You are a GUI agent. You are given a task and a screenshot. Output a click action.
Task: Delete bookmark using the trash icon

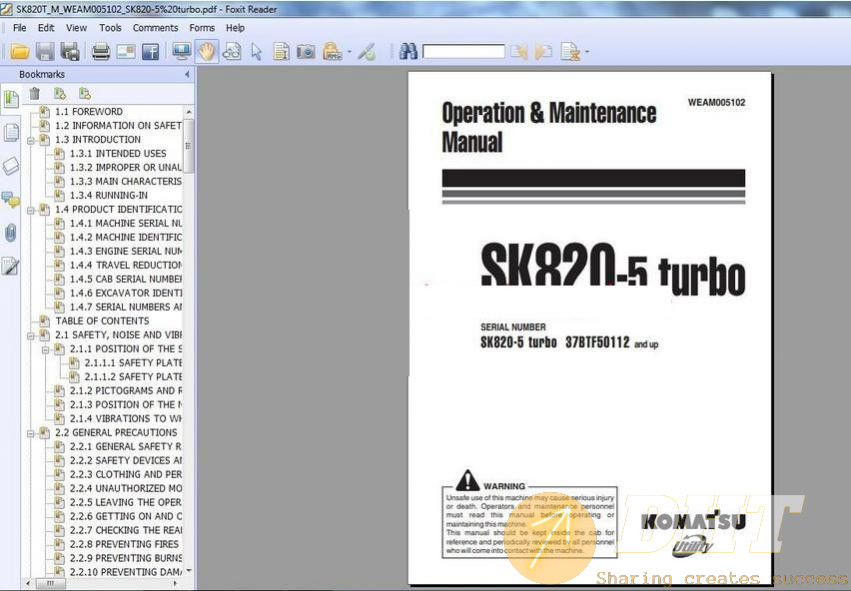35,93
